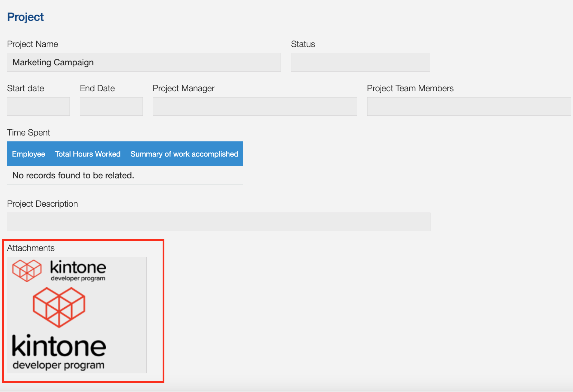This screenshot has width=573, height=392.
Task: Click the Summary of work accomplished header
Action: coord(184,154)
